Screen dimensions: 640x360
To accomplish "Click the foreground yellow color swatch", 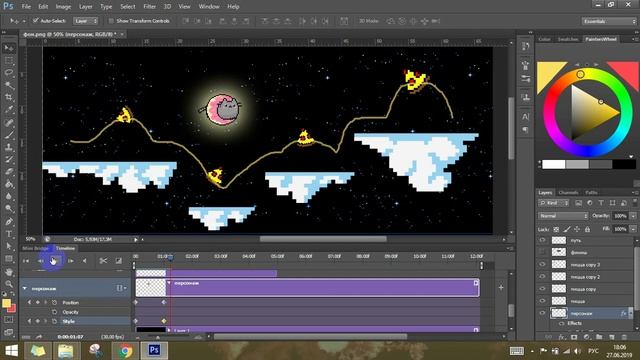I will click(x=6, y=303).
